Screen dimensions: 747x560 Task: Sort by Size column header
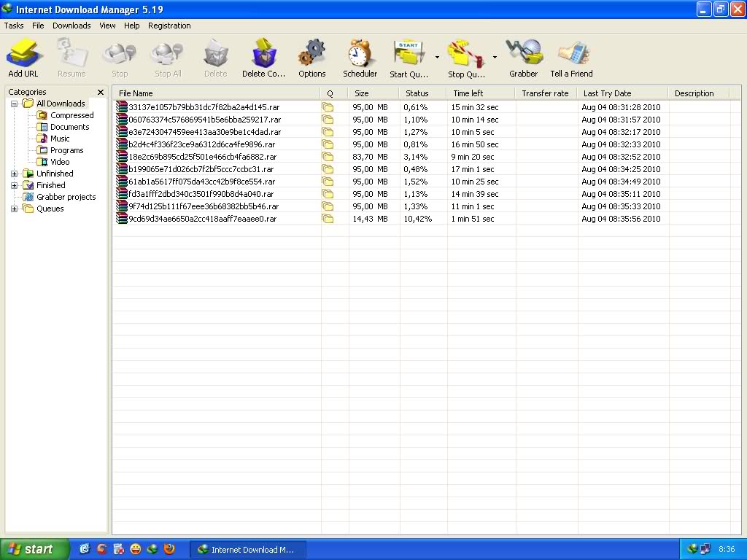(x=373, y=93)
